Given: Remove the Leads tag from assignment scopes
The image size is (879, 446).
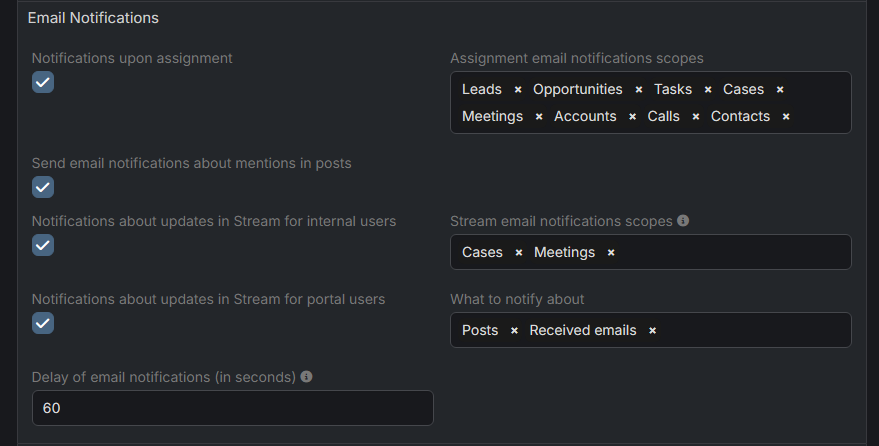Looking at the screenshot, I should [x=518, y=90].
